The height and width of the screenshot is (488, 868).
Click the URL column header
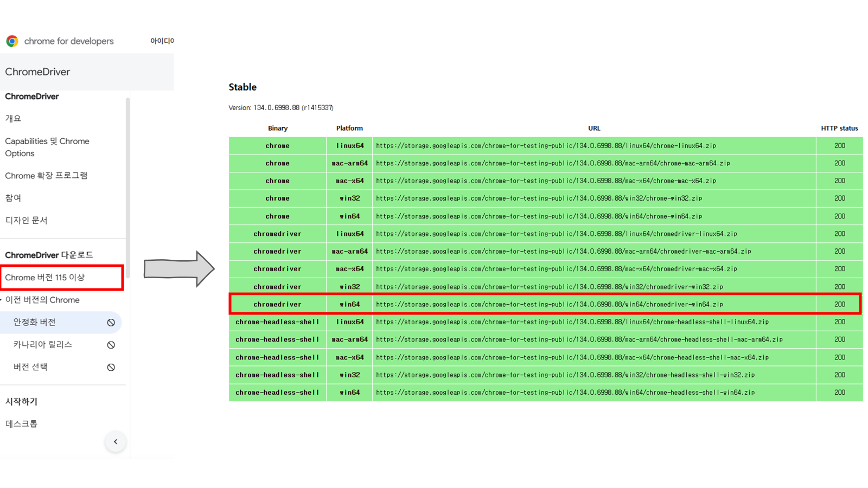pyautogui.click(x=594, y=129)
